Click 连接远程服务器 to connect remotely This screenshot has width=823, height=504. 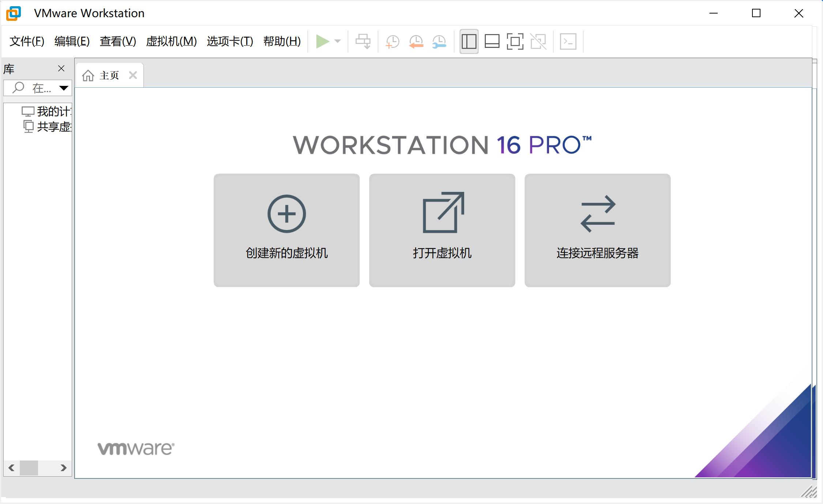pos(597,231)
